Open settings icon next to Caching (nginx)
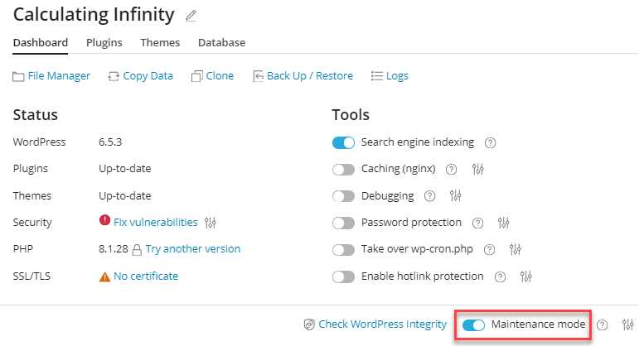Image resolution: width=644 pixels, height=346 pixels. tap(477, 169)
